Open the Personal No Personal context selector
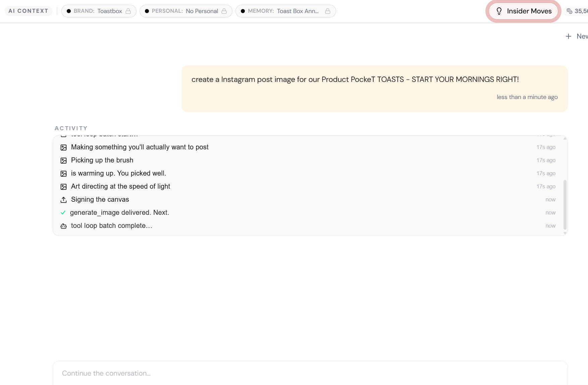The width and height of the screenshot is (588, 385). [x=185, y=11]
